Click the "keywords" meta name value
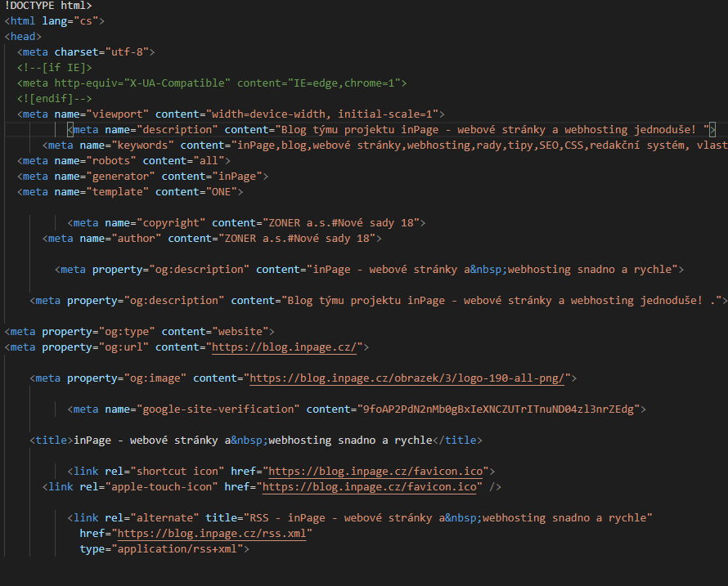Viewport: 728px width, 586px height. click(142, 145)
